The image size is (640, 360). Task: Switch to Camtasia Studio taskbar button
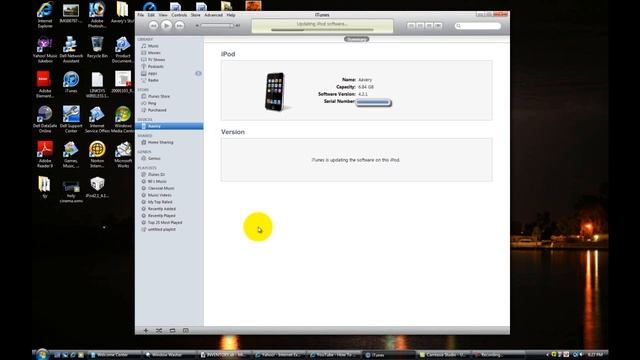445,355
